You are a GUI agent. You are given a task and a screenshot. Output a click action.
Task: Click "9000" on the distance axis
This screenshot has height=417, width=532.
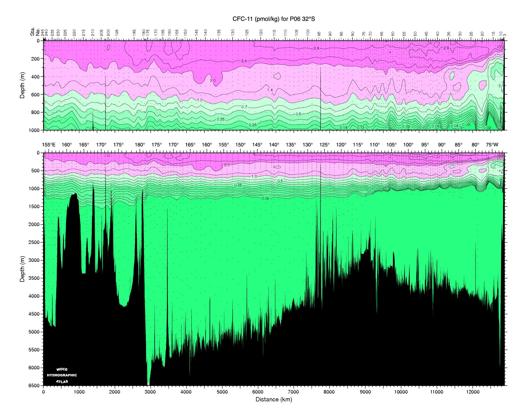pyautogui.click(x=365, y=392)
